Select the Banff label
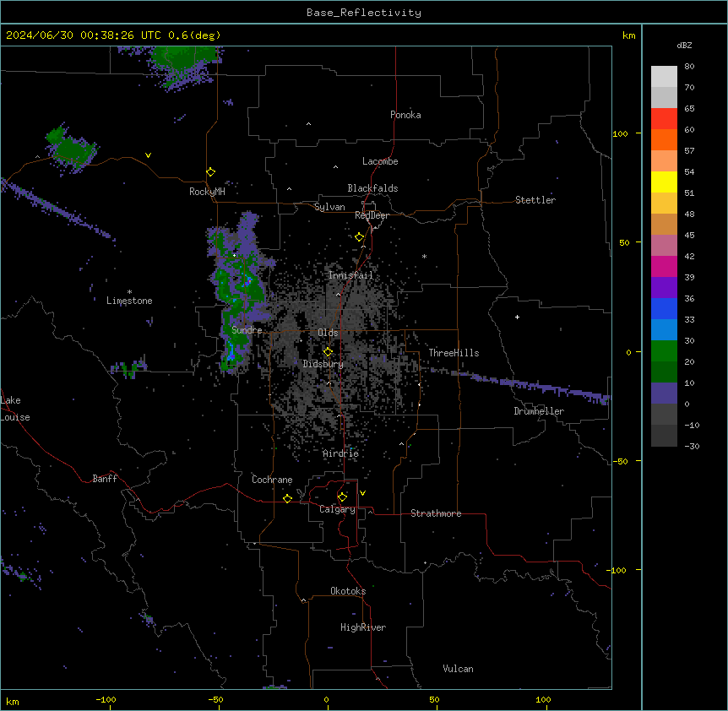The width and height of the screenshot is (728, 711). pyautogui.click(x=105, y=479)
